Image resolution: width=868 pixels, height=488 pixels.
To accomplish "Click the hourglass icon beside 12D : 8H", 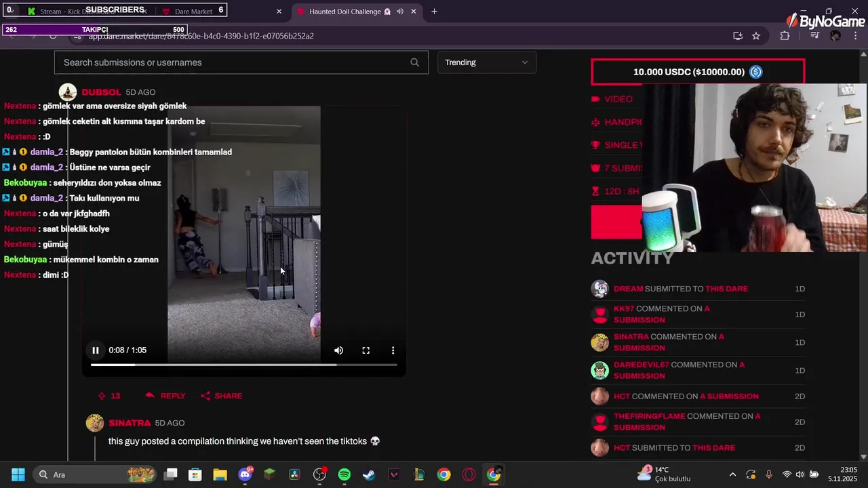I will point(595,191).
